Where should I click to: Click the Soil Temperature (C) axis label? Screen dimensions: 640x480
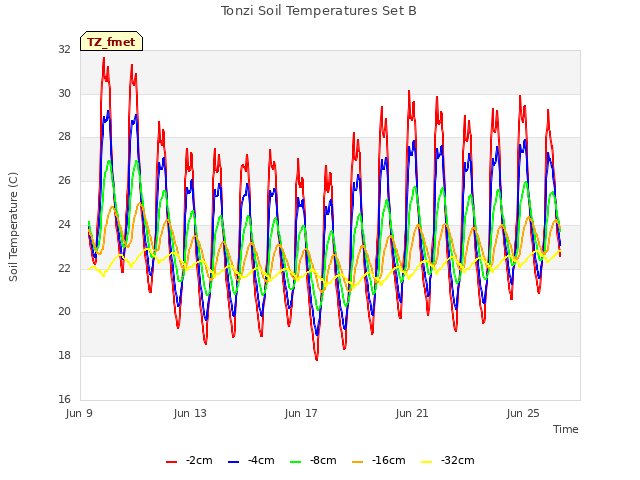[x=13, y=227]
